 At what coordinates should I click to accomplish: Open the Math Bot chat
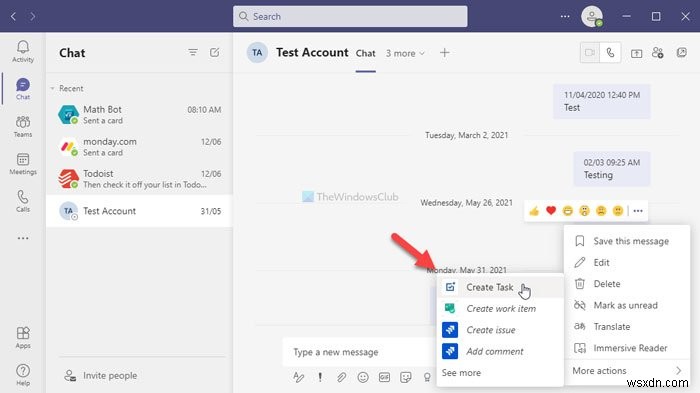point(139,115)
